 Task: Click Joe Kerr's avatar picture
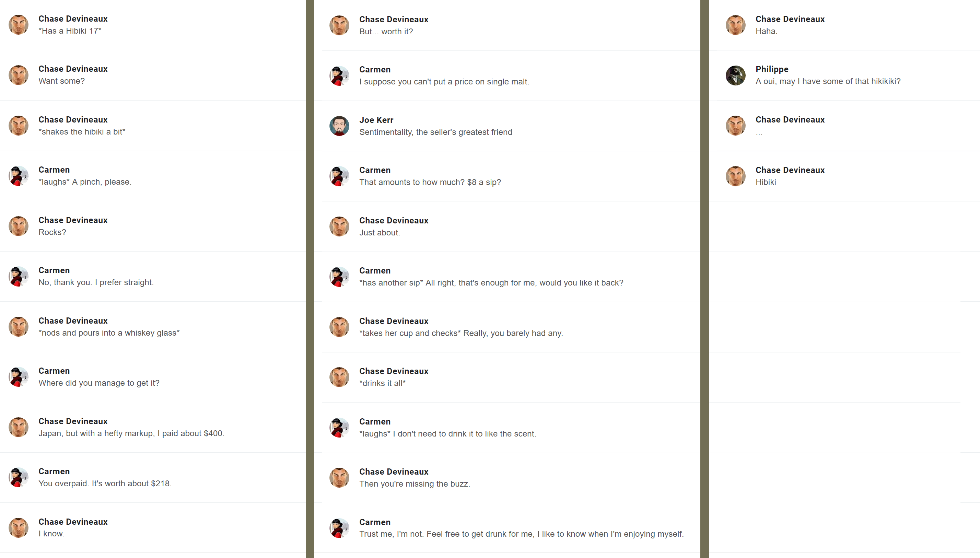(339, 126)
